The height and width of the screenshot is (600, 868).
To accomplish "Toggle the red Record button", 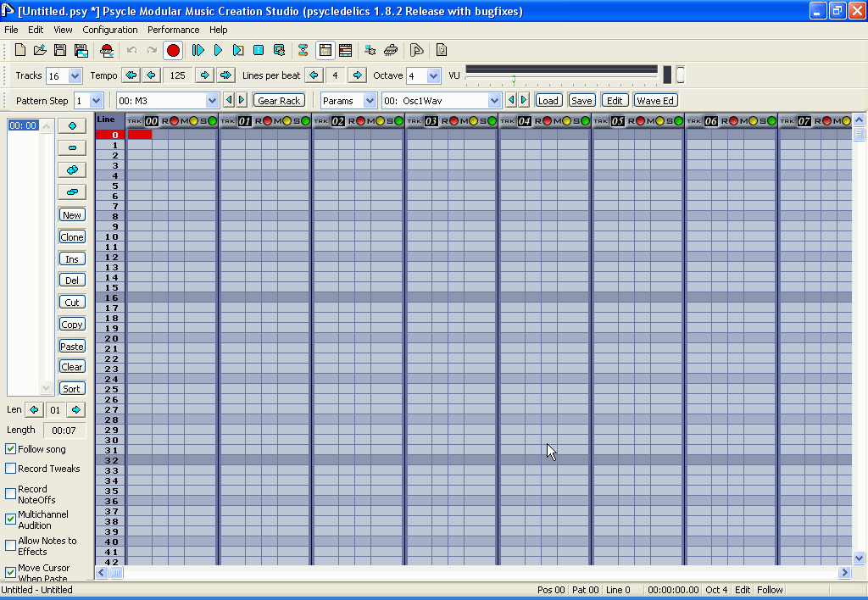I will 173,50.
